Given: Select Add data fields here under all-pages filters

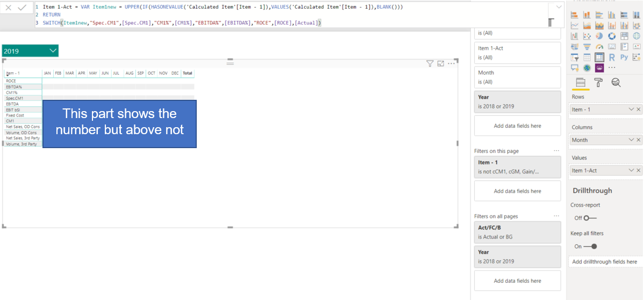Looking at the screenshot, I should [x=517, y=281].
